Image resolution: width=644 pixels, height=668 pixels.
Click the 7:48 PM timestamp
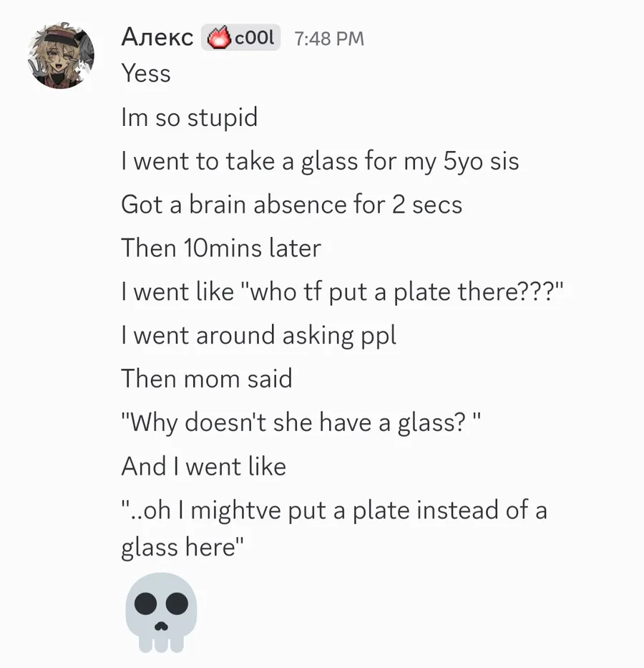coord(329,39)
